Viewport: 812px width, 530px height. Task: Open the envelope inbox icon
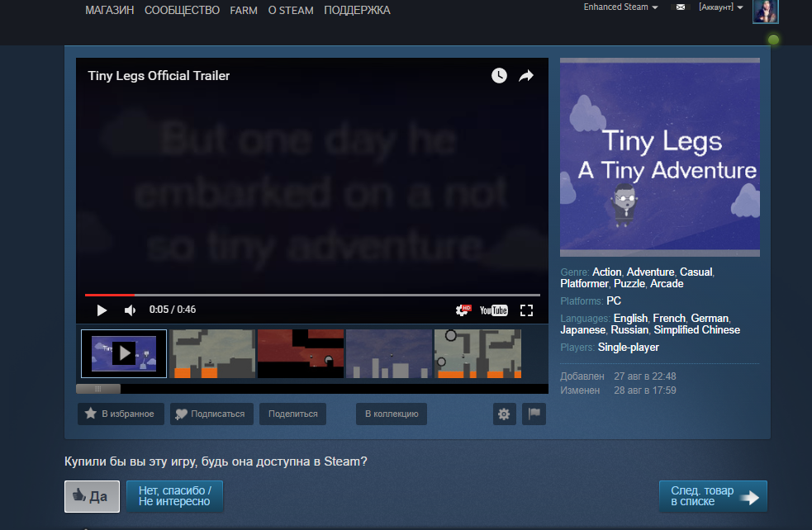point(681,7)
